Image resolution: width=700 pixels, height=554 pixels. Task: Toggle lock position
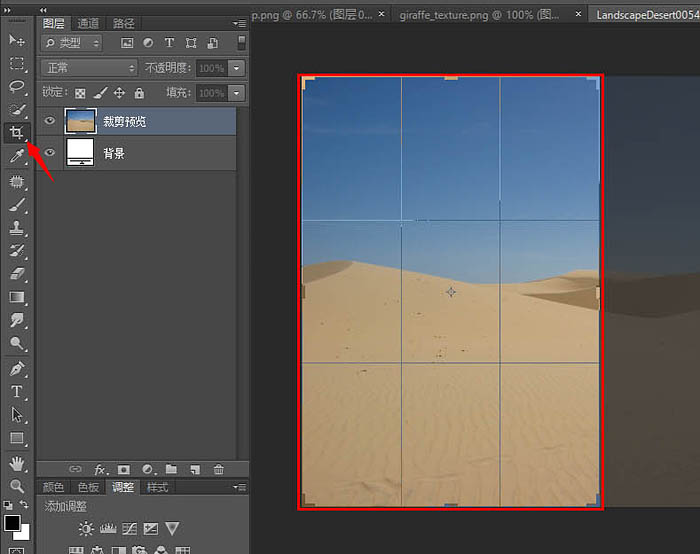(x=119, y=93)
